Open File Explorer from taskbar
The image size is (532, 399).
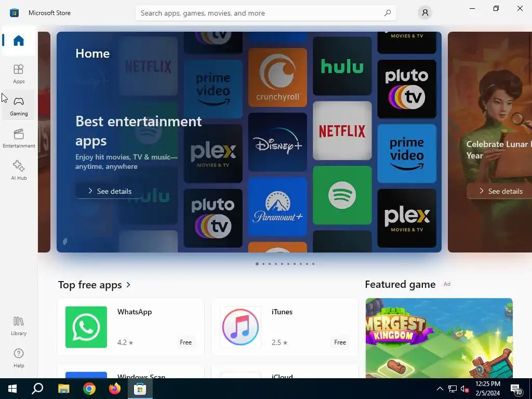tap(63, 389)
